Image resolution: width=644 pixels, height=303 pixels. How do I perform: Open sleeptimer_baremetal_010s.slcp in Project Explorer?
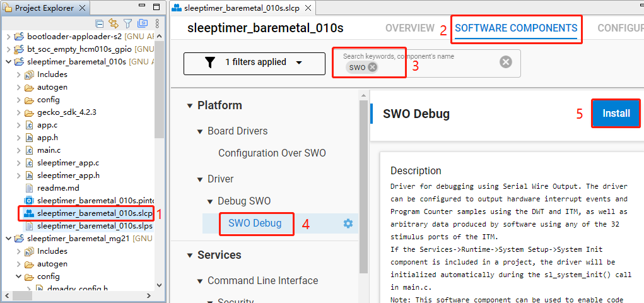click(x=95, y=213)
